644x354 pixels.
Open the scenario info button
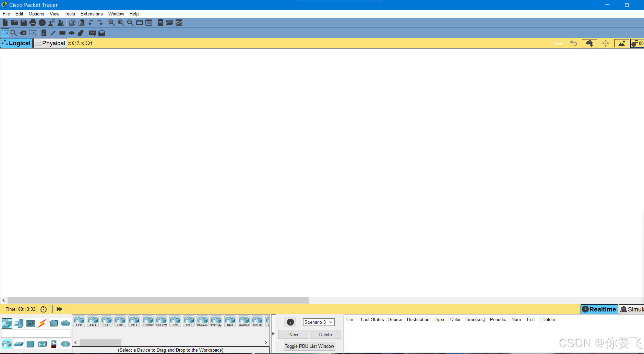290,322
